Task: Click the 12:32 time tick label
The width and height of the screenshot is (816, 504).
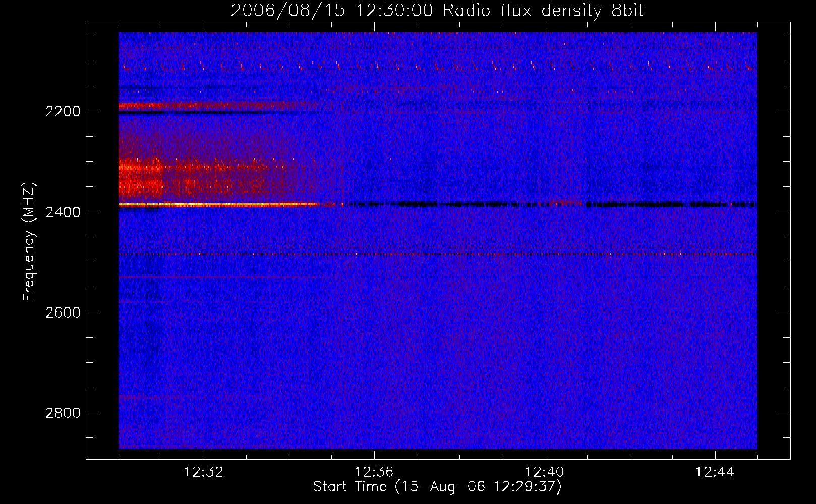Action: coord(204,472)
